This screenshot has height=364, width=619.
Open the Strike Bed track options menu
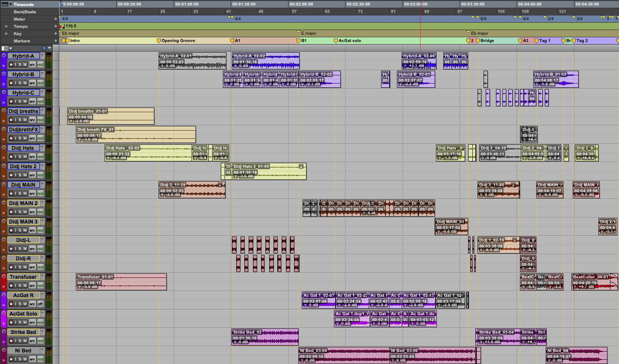4,332
